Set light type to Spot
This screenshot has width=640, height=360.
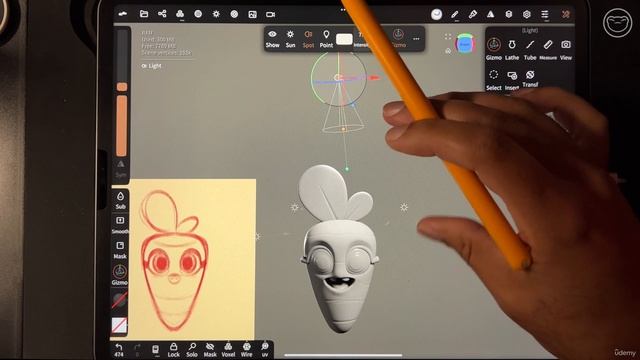point(308,39)
